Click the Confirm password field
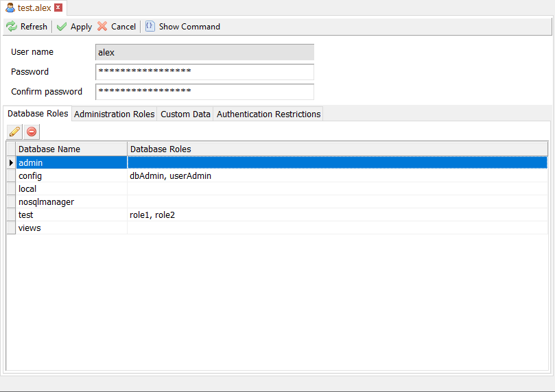Viewport: 555px width, 392px height. click(x=204, y=92)
